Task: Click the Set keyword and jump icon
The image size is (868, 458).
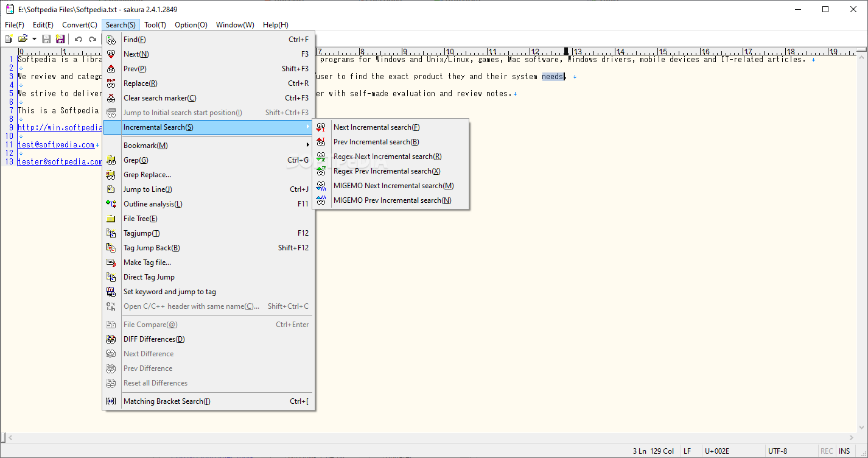Action: [x=111, y=292]
